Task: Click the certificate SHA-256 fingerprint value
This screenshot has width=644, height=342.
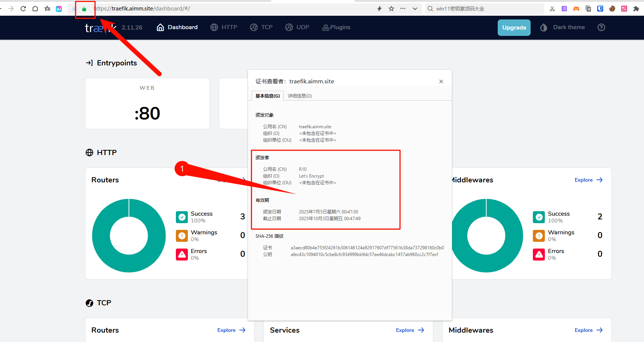Action: [x=367, y=248]
